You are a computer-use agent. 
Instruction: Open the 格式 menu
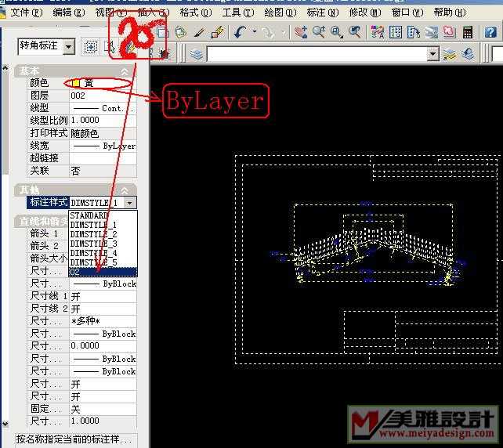click(195, 13)
